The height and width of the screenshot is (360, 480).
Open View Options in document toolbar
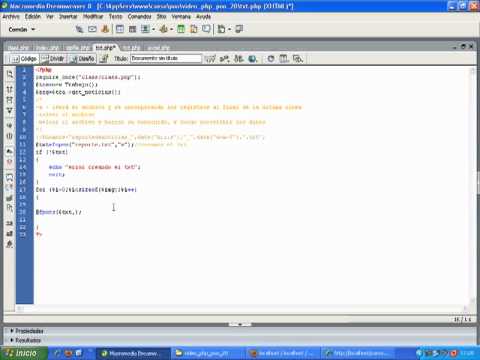tap(284, 59)
